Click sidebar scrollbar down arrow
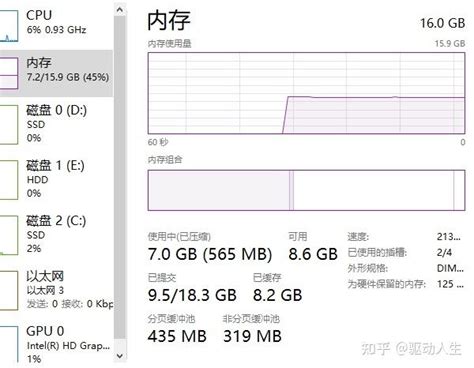The height and width of the screenshot is (368, 474). pos(120,356)
